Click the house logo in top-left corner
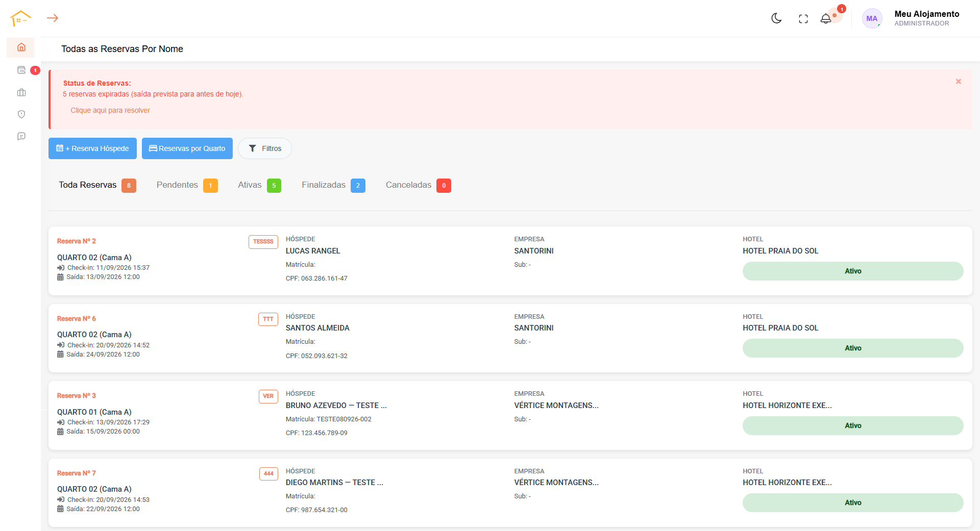 [x=20, y=18]
